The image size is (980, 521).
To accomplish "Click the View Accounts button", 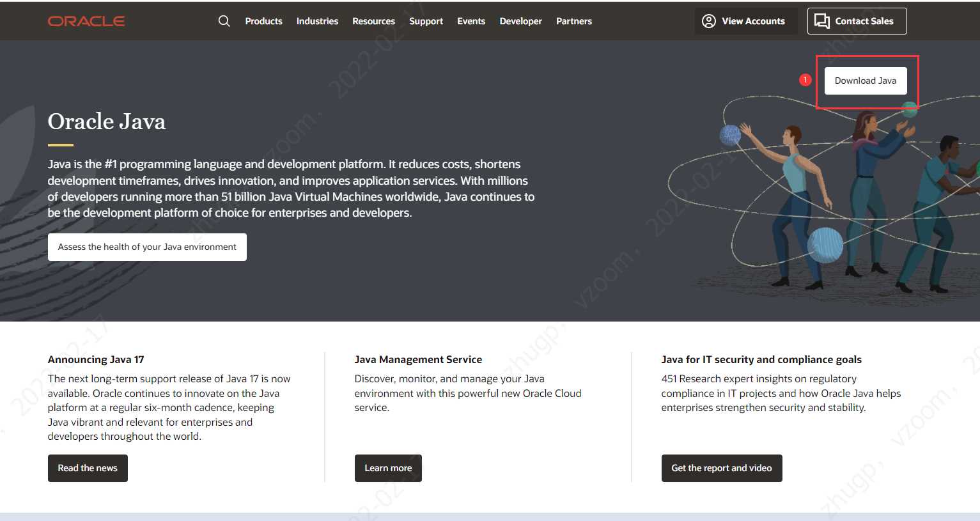I will pyautogui.click(x=745, y=21).
